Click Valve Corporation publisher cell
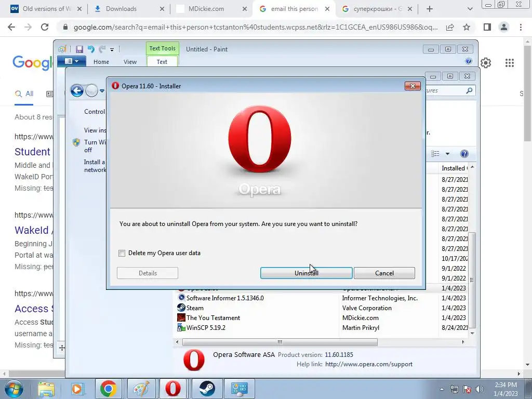 pos(367,308)
